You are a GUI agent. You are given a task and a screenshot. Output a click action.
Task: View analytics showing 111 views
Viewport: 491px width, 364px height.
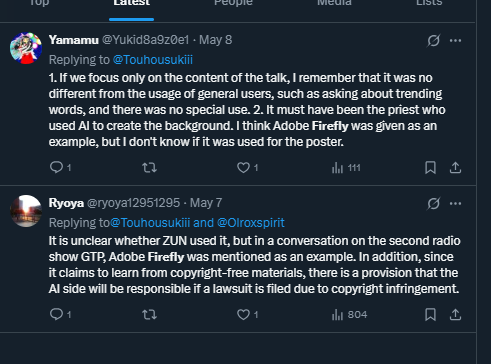coord(346,168)
